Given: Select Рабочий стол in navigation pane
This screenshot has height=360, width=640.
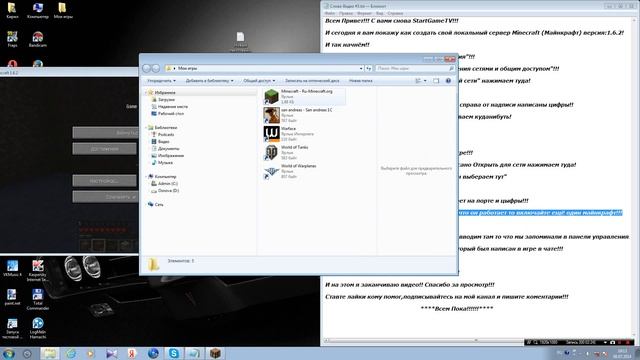Looking at the screenshot, I should point(168,113).
